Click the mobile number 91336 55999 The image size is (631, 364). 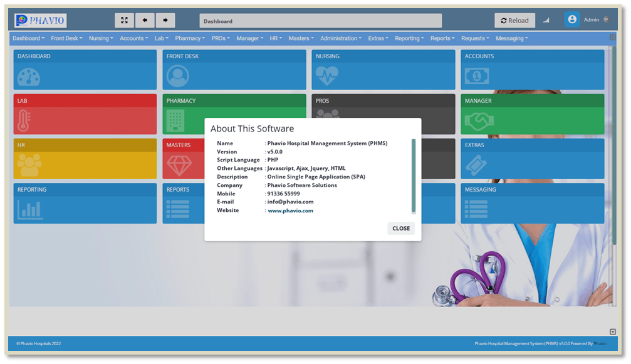(283, 194)
